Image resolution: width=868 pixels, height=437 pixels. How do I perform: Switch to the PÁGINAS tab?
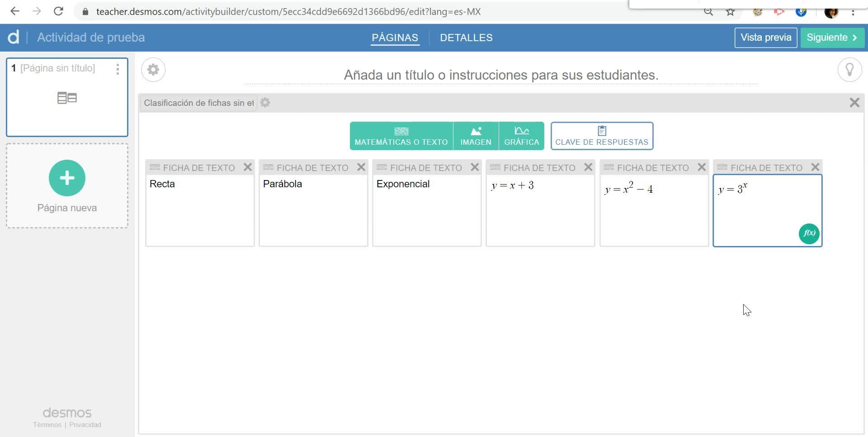(395, 38)
